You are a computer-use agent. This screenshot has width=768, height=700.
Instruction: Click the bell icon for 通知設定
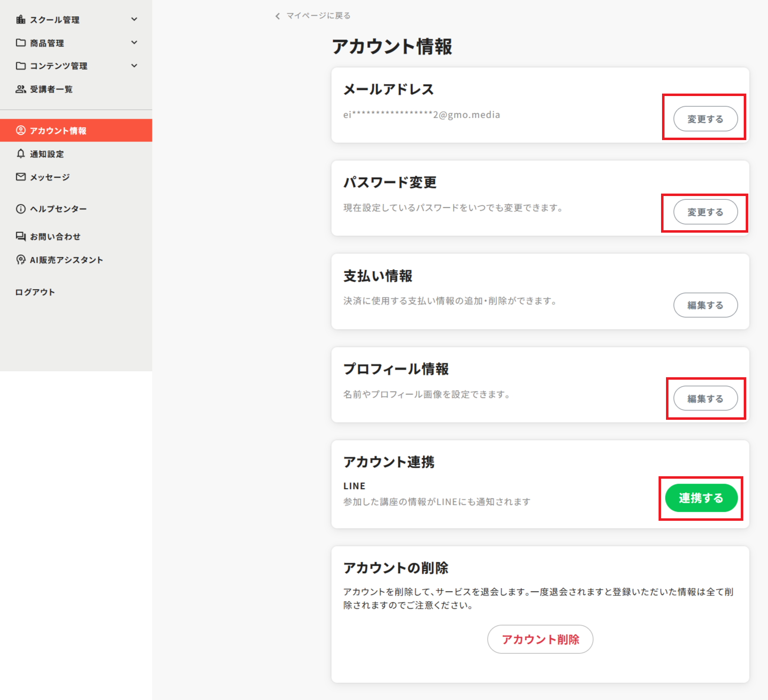20,154
